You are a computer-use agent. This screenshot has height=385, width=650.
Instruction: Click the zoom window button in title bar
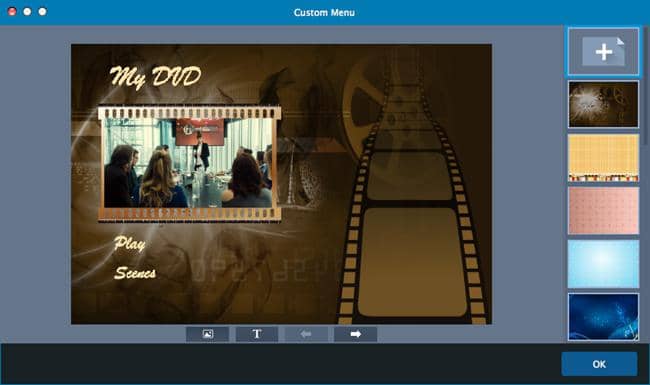pyautogui.click(x=42, y=12)
